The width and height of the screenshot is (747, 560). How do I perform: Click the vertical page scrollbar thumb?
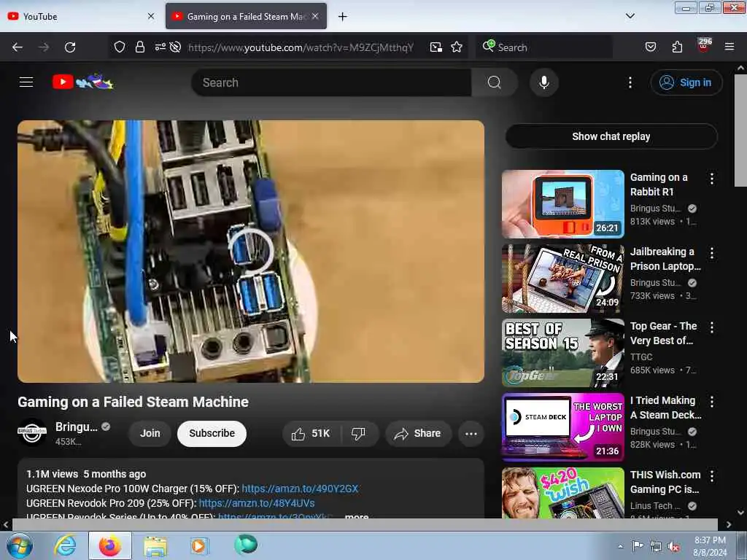coord(740,131)
